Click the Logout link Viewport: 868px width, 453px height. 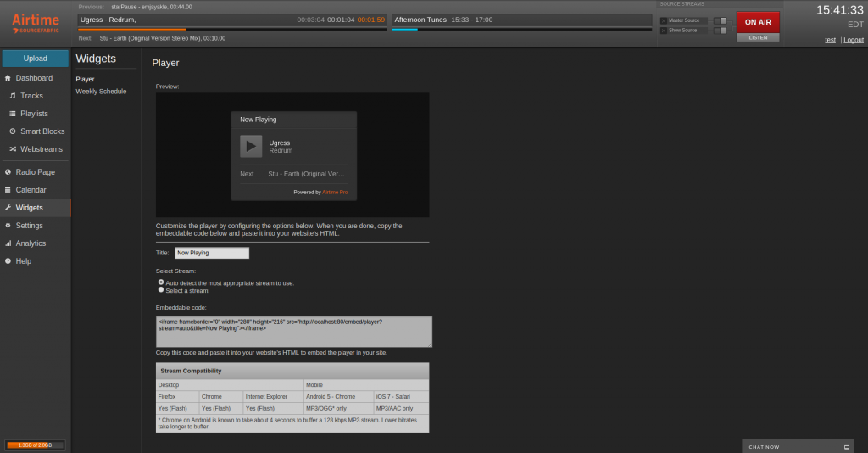click(x=854, y=40)
